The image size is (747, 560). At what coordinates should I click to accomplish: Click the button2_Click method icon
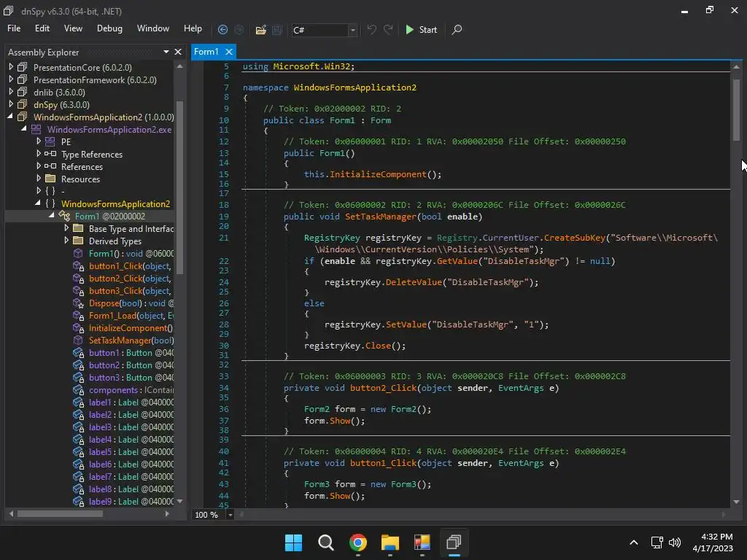(78, 278)
